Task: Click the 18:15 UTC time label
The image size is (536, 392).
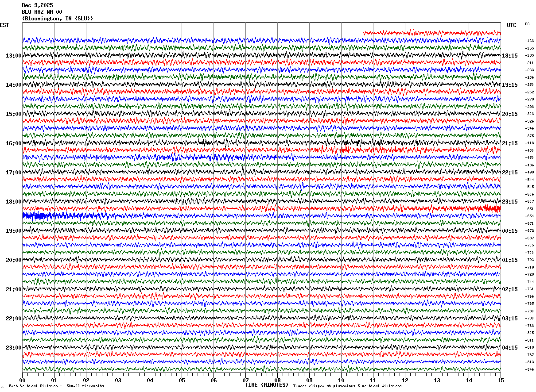Action: [510, 56]
